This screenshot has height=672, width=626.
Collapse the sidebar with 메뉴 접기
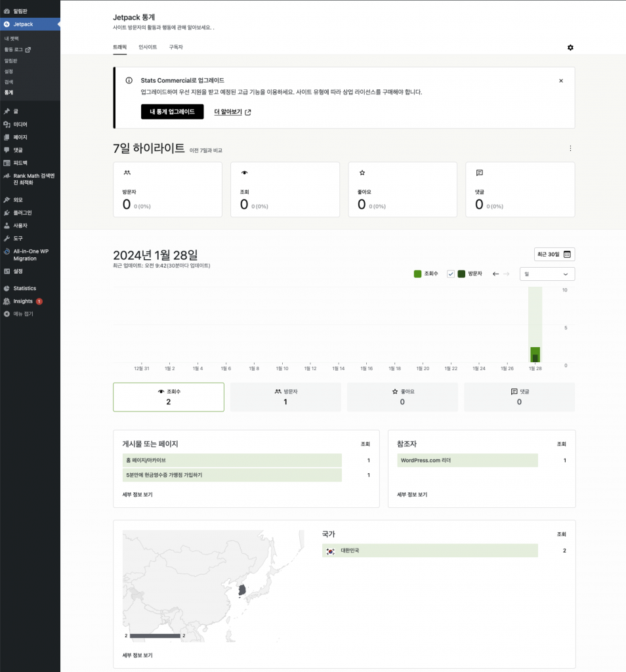pyautogui.click(x=23, y=314)
